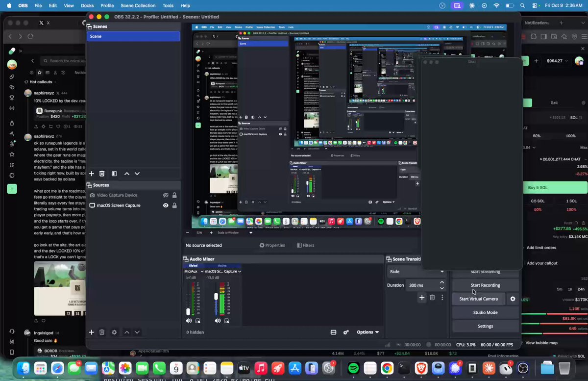Move scene up with the Scenes up arrow
This screenshot has height=381, width=588.
coord(127,174)
